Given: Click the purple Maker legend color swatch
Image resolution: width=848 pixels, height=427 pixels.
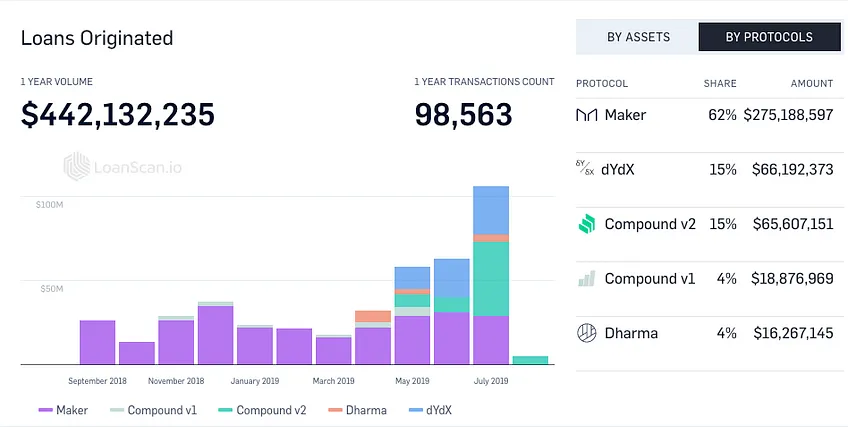Looking at the screenshot, I should (x=45, y=410).
